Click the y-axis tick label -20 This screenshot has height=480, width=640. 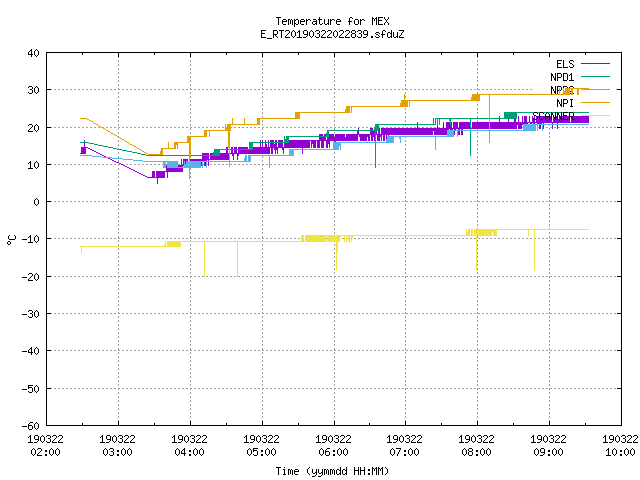tap(31, 277)
